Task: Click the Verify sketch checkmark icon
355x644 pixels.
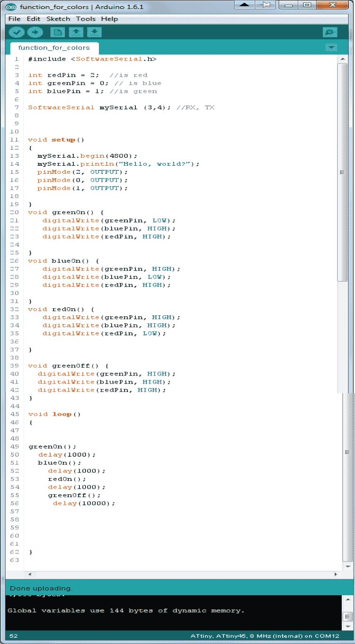Action: pos(17,32)
